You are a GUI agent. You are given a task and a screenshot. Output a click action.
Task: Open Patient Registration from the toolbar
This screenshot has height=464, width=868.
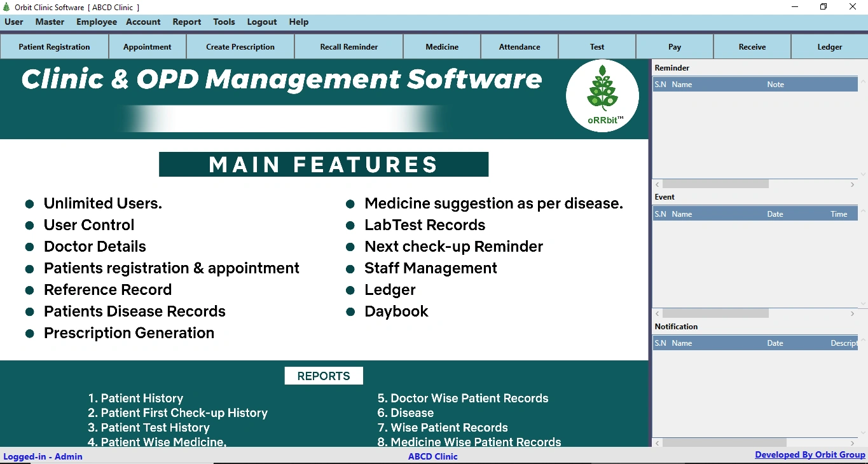pyautogui.click(x=55, y=46)
